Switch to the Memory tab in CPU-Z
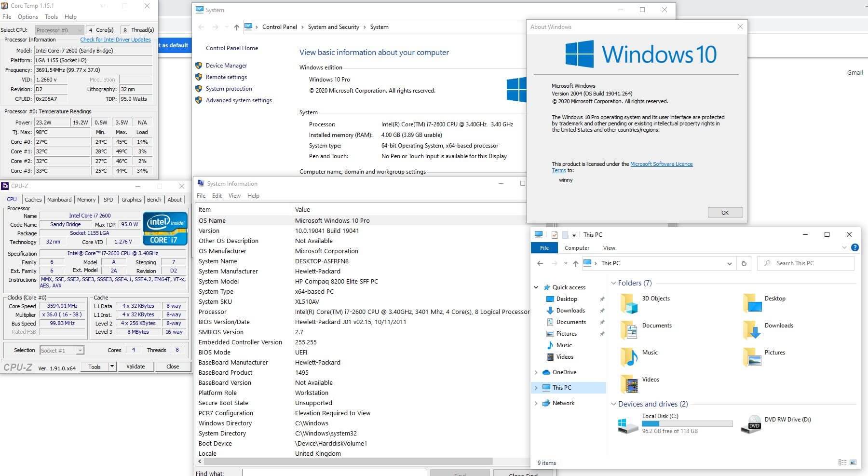The height and width of the screenshot is (476, 868). (86, 200)
